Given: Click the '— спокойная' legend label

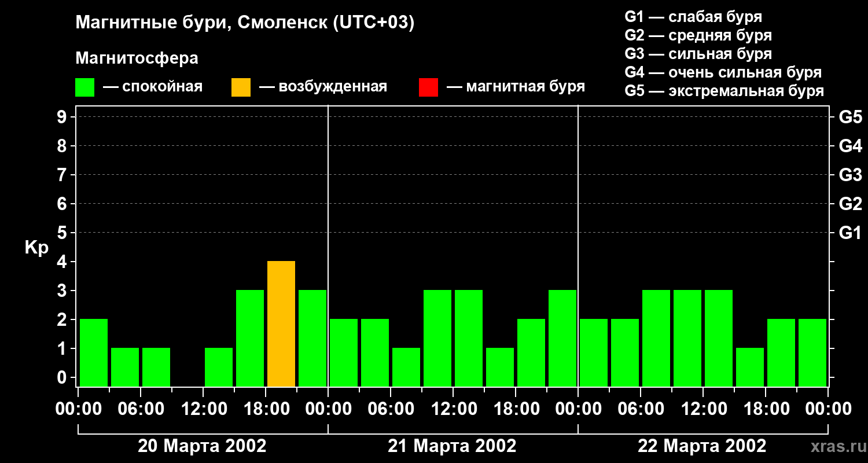Looking at the screenshot, I should click(153, 87).
